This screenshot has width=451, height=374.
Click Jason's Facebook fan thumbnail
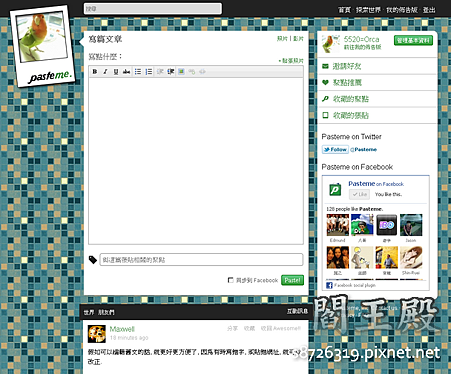point(411,225)
